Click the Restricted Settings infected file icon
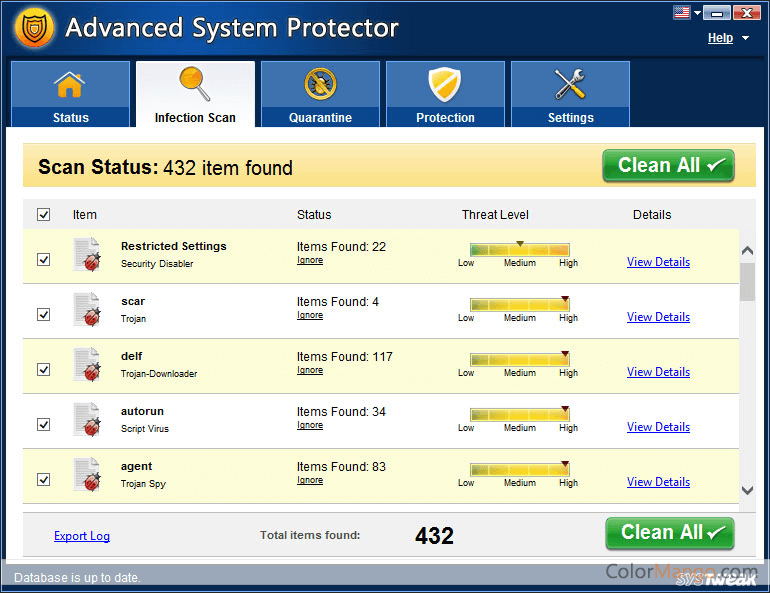This screenshot has width=770, height=593. 87,255
